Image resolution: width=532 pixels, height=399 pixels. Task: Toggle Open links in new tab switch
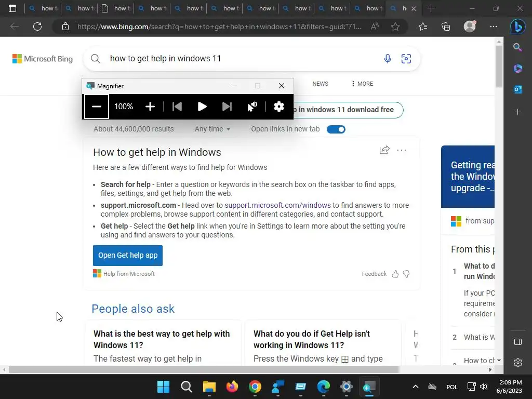point(336,129)
